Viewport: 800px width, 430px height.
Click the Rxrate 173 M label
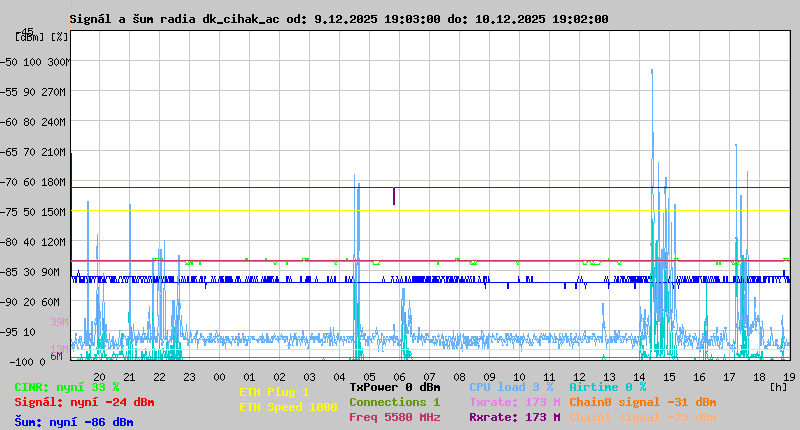514,417
